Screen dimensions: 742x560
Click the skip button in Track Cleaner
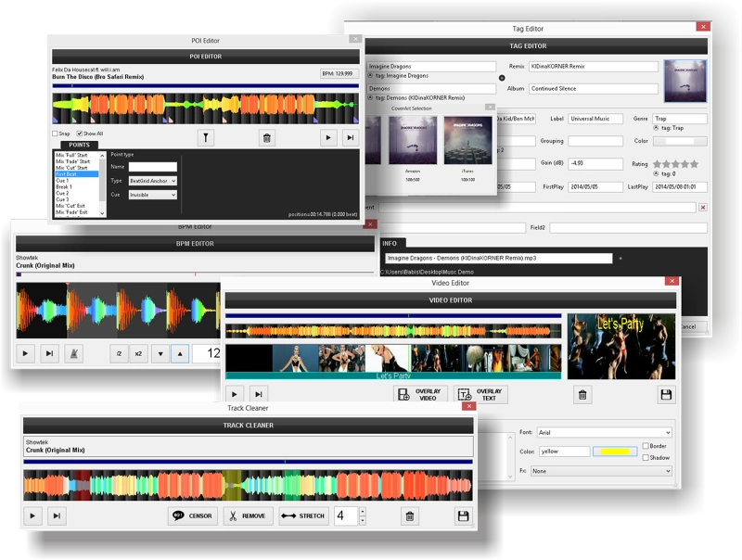[x=57, y=515]
